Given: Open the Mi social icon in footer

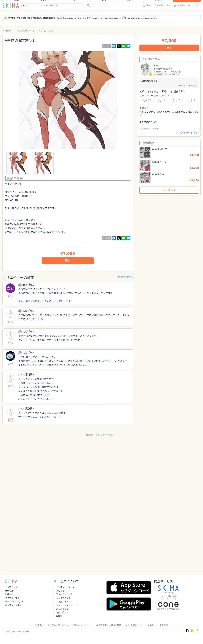Looking at the screenshot, I should pos(193,631).
